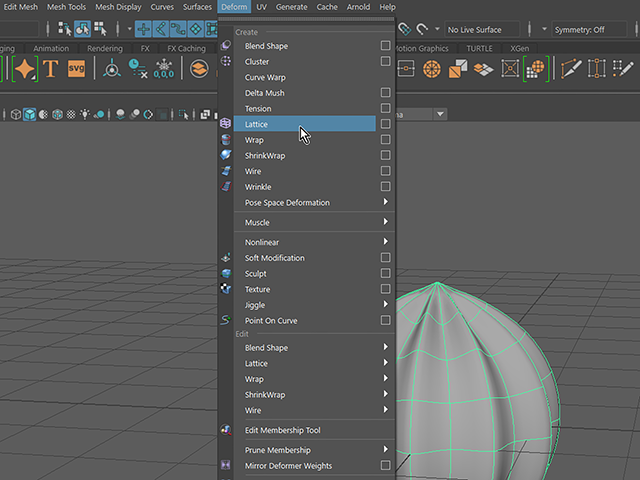
Task: Open the Deform menu
Action: [234, 7]
